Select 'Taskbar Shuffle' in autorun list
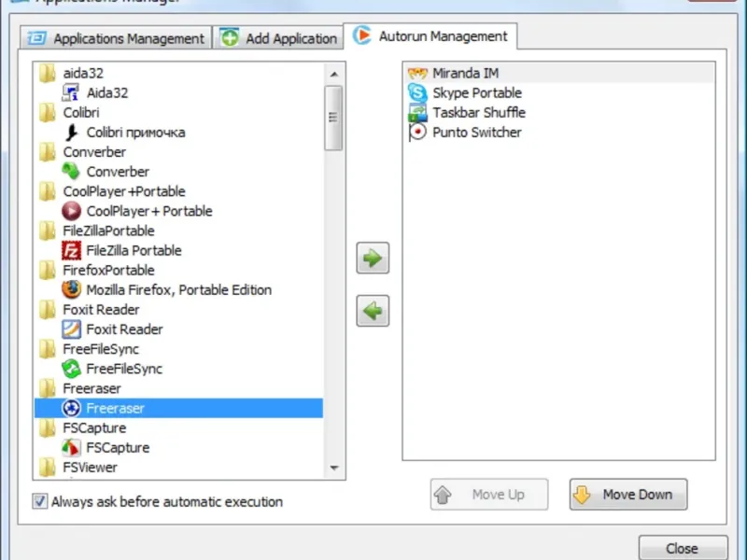The width and height of the screenshot is (747, 560). [558, 113]
